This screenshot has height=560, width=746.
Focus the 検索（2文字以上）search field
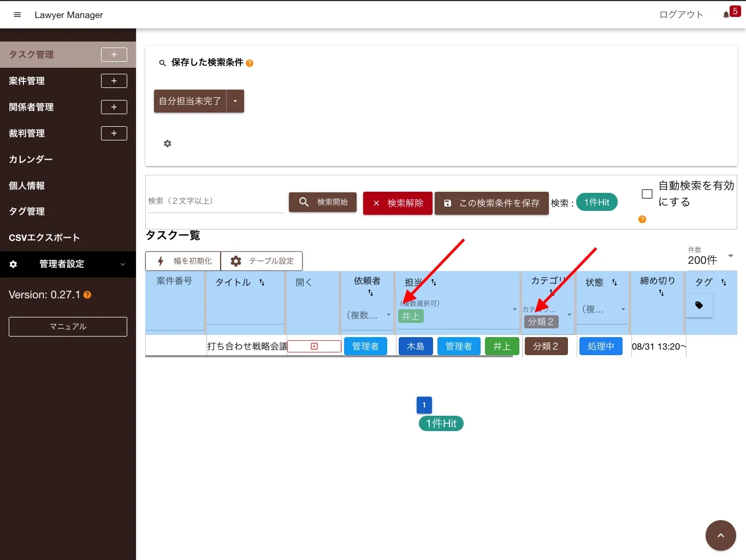[x=216, y=201]
